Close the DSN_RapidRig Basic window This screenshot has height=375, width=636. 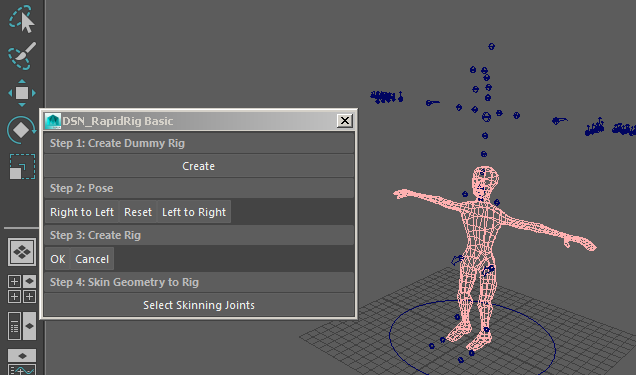tap(345, 120)
